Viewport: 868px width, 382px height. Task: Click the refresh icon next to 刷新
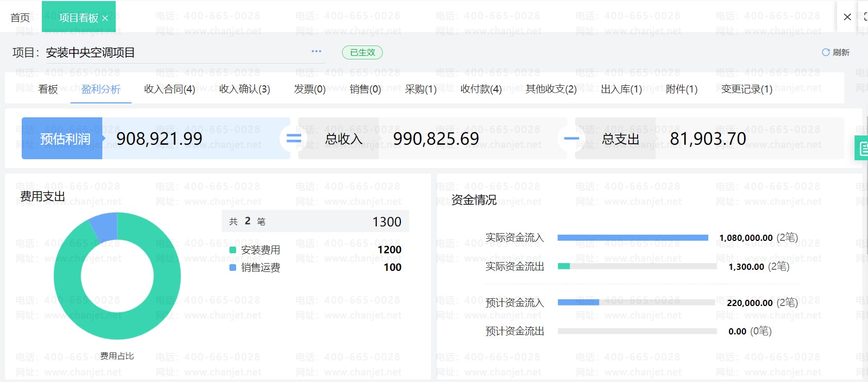click(826, 52)
